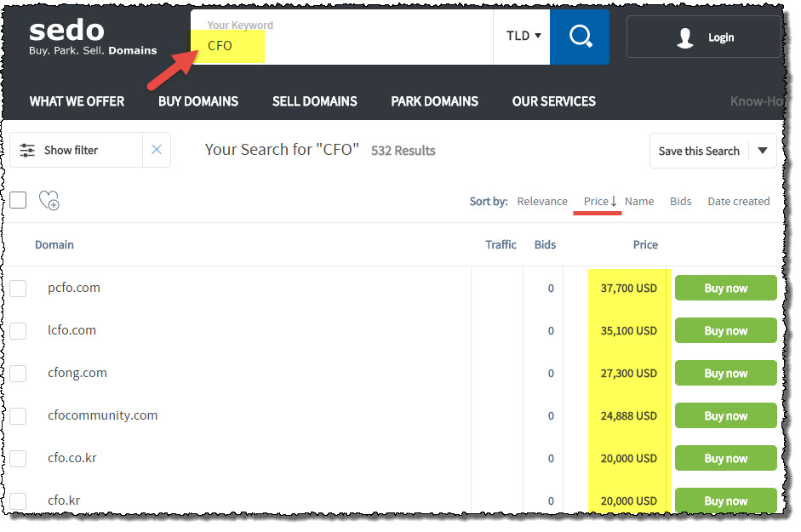Click the Bids column header
Viewport: 801px width, 532px height.
tap(545, 245)
